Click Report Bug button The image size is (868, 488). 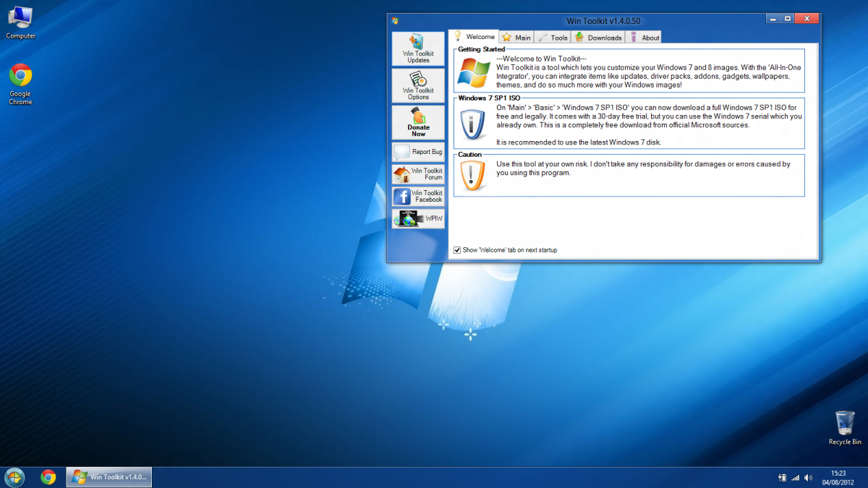tap(418, 152)
